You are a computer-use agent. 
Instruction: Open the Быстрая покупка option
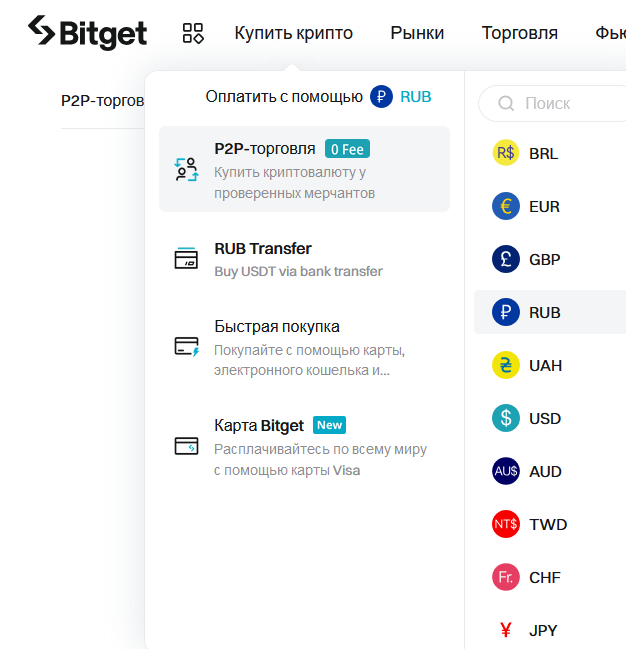pyautogui.click(x=304, y=347)
